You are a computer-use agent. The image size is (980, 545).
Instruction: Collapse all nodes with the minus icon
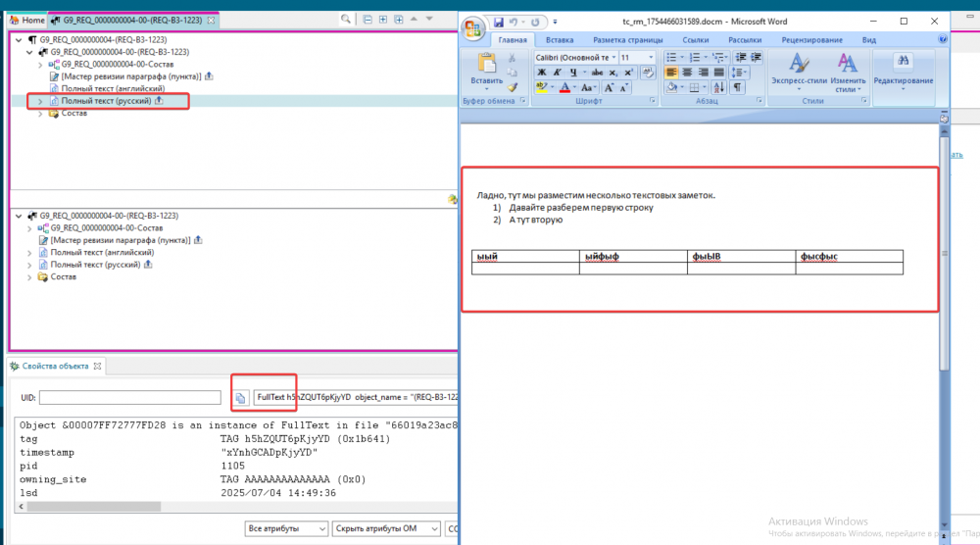(367, 20)
